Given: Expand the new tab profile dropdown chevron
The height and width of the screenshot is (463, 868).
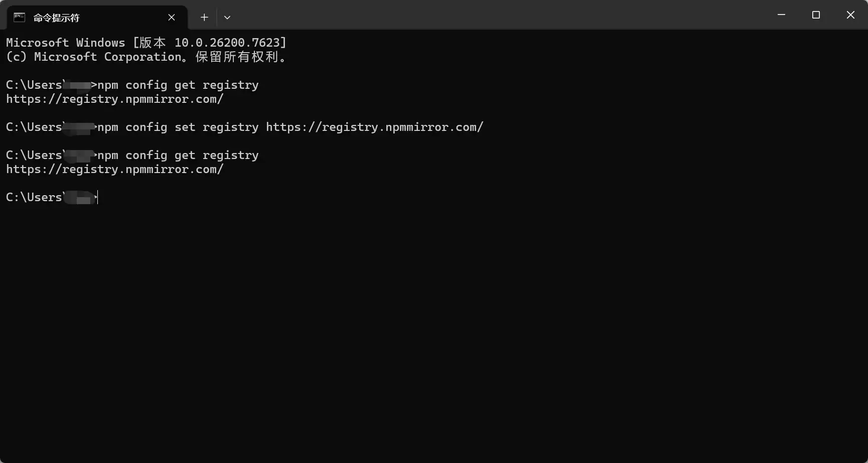Looking at the screenshot, I should pos(227,18).
